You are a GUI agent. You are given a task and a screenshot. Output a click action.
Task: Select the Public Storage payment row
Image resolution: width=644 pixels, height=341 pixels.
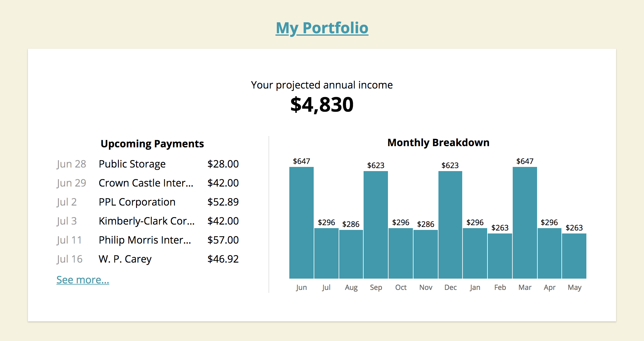148,164
